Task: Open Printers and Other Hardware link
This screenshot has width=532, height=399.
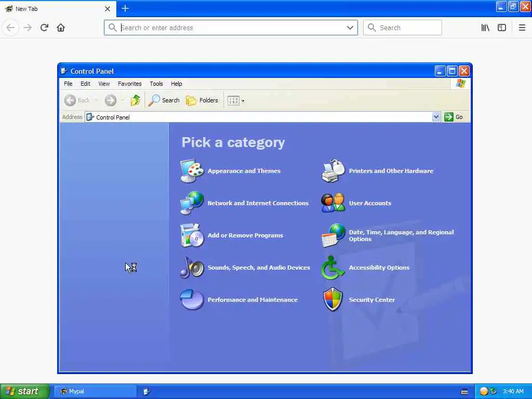Action: [x=391, y=170]
